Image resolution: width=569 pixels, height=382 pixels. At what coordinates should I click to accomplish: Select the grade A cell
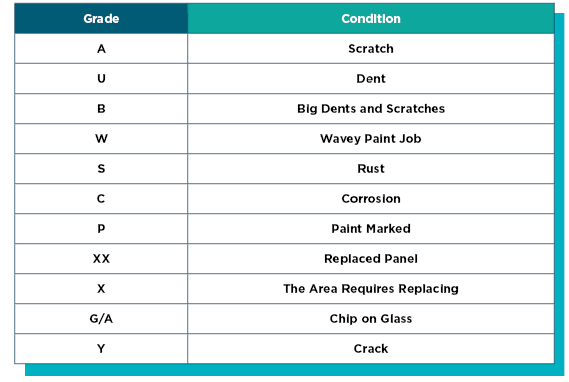coord(101,49)
